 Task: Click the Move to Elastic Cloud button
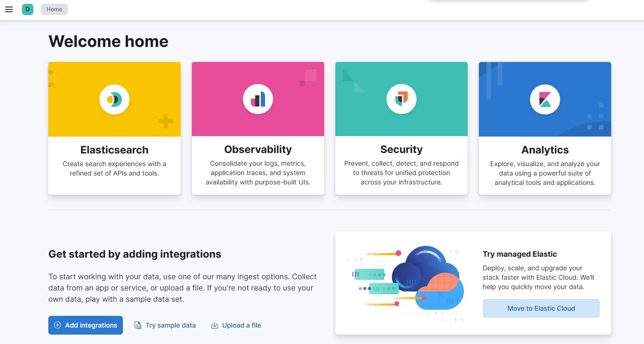[541, 308]
